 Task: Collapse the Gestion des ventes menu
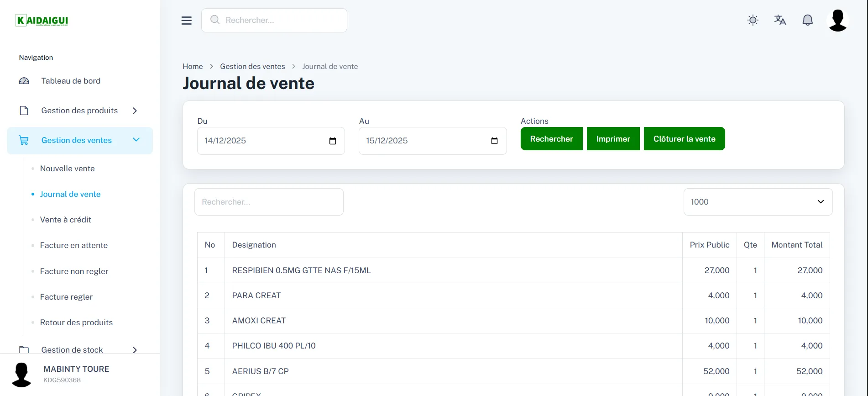point(80,140)
